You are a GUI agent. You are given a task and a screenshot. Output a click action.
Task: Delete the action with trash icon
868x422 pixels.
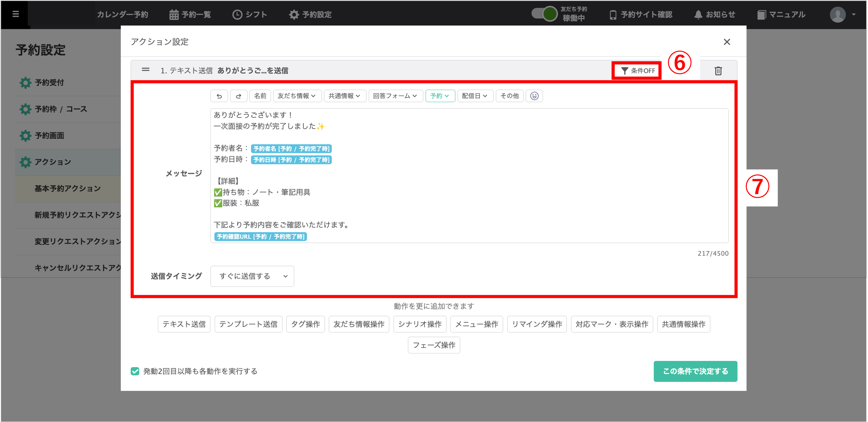pos(718,71)
